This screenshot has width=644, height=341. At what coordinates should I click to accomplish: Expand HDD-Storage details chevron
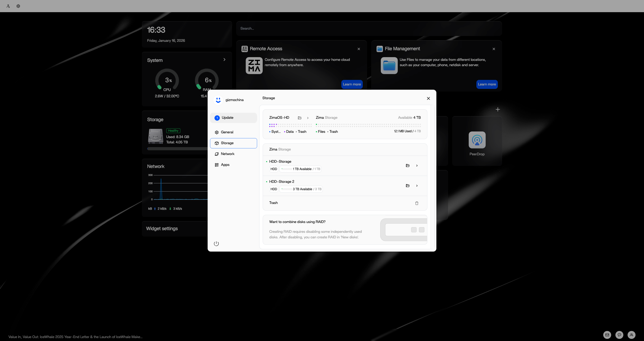(x=417, y=166)
